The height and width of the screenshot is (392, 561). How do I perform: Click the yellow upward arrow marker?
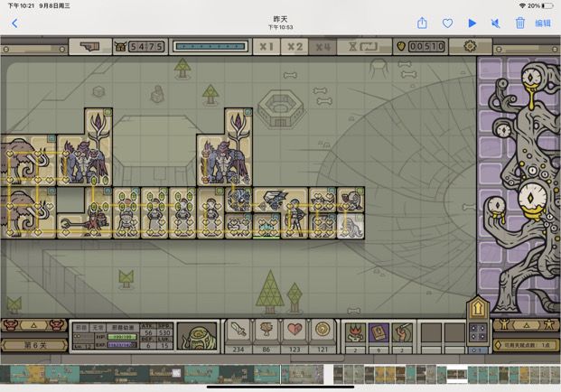pos(478,308)
